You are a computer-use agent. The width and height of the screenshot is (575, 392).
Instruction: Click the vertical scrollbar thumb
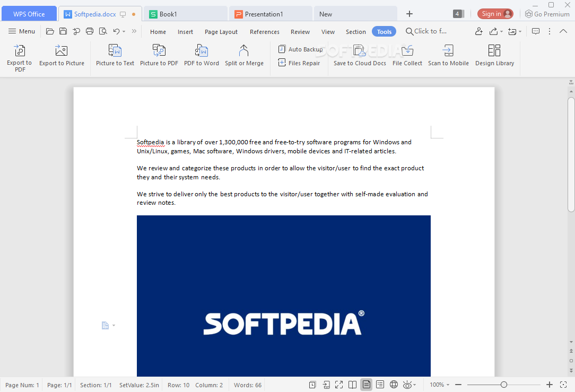571,154
